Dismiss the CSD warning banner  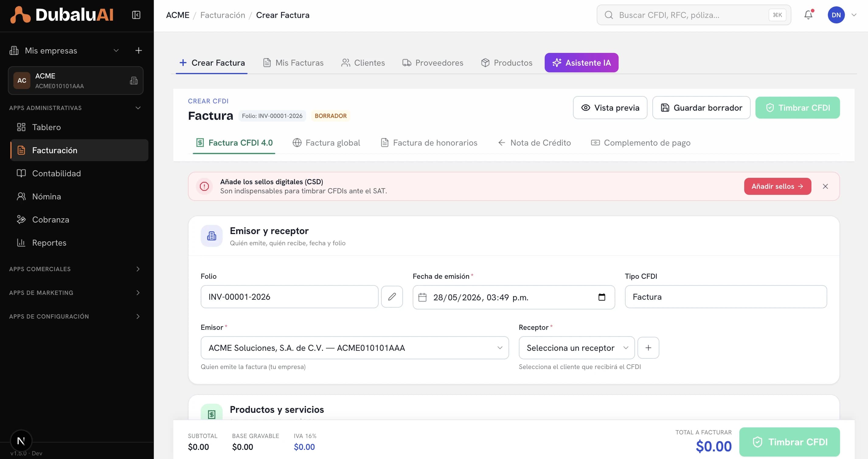pyautogui.click(x=825, y=186)
